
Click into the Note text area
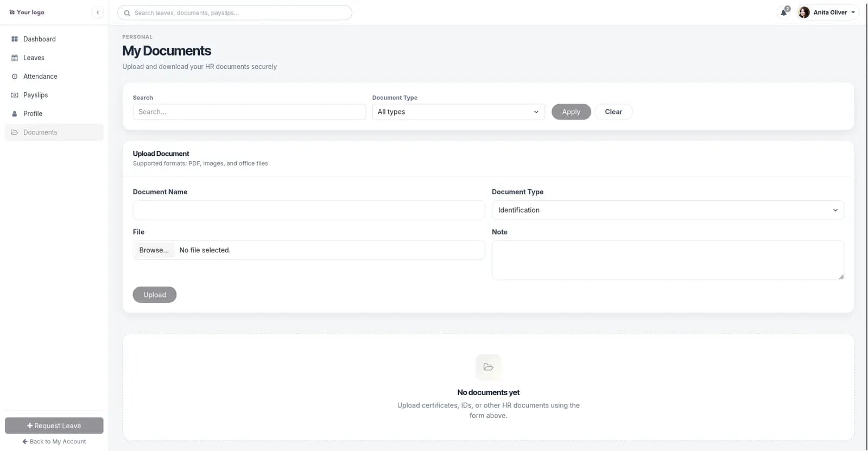(668, 260)
